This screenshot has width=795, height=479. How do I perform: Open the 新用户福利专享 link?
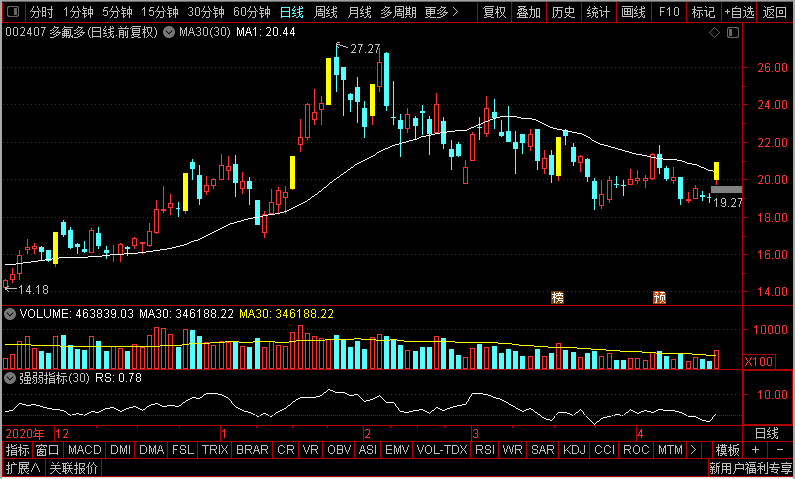751,467
